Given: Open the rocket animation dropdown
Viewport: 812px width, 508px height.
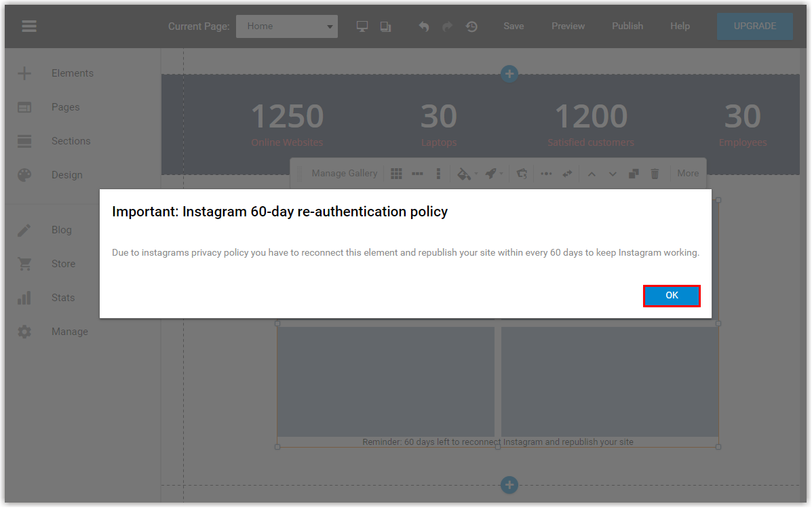Looking at the screenshot, I should pyautogui.click(x=493, y=174).
